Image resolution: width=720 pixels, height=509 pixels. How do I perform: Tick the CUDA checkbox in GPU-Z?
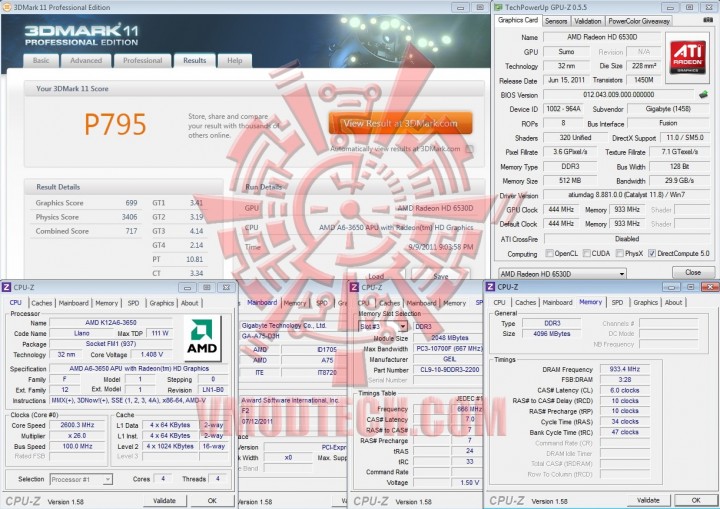point(586,253)
